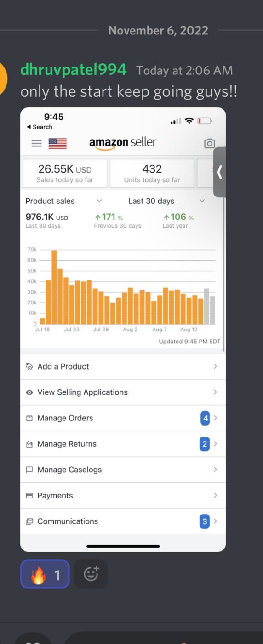Click the home indicator bar at phone bottom

123,546
